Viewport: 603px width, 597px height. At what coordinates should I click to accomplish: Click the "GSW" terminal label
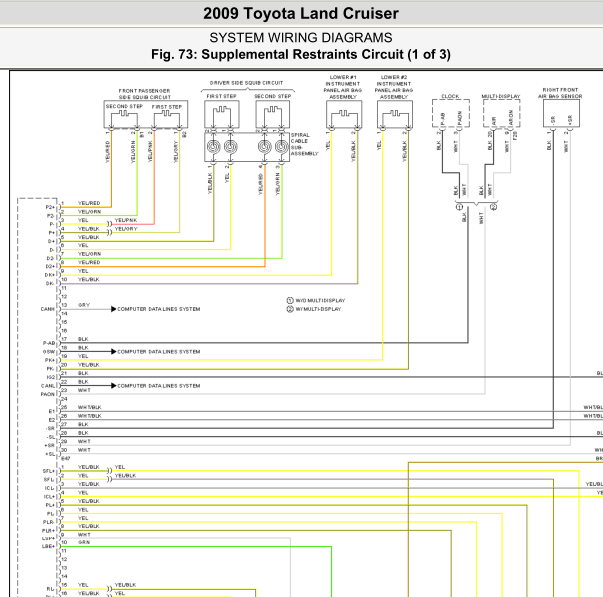tap(49, 352)
